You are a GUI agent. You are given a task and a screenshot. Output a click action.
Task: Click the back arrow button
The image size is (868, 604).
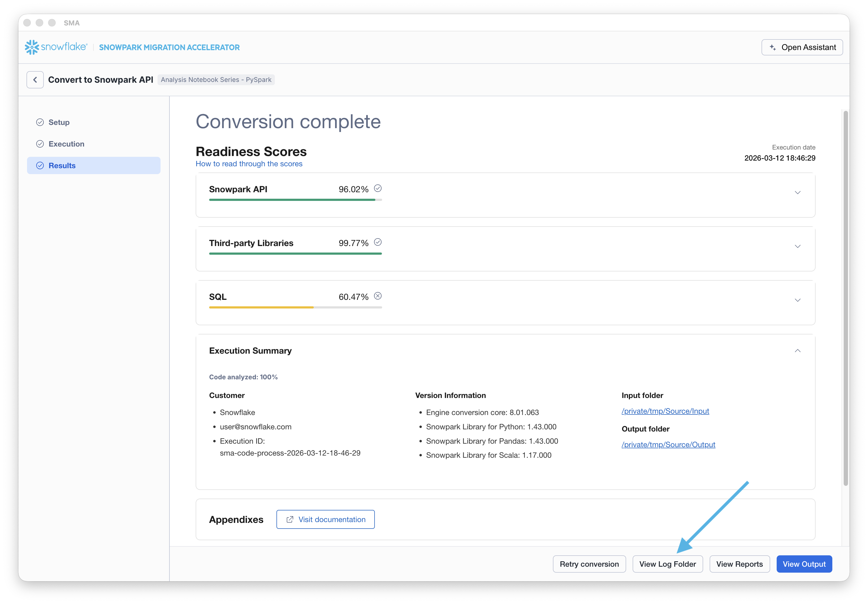pyautogui.click(x=35, y=80)
